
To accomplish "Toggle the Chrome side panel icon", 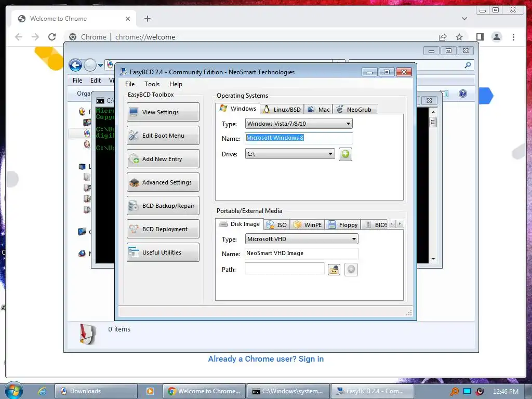I will pos(480,37).
